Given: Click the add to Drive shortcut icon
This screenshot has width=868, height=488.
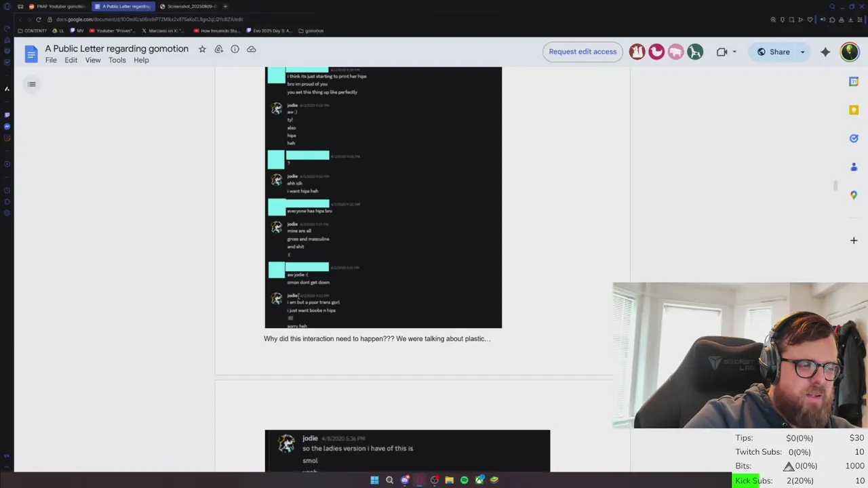Looking at the screenshot, I should 218,49.
